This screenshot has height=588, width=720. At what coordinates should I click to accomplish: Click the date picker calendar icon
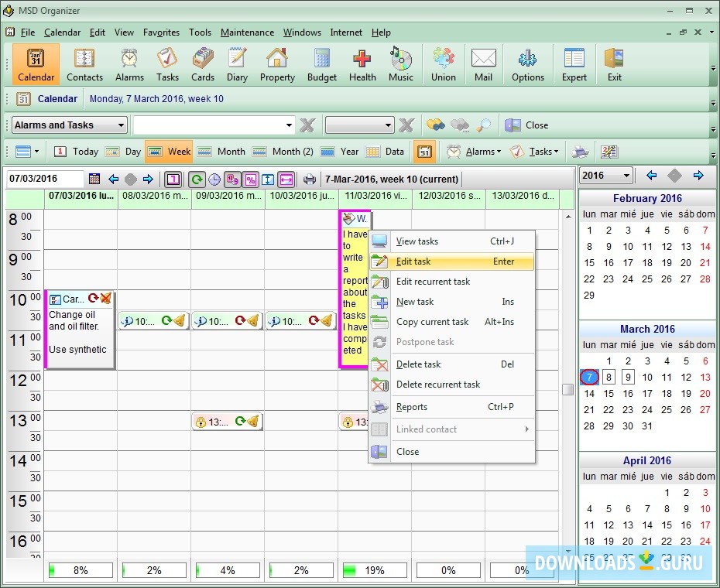(94, 179)
